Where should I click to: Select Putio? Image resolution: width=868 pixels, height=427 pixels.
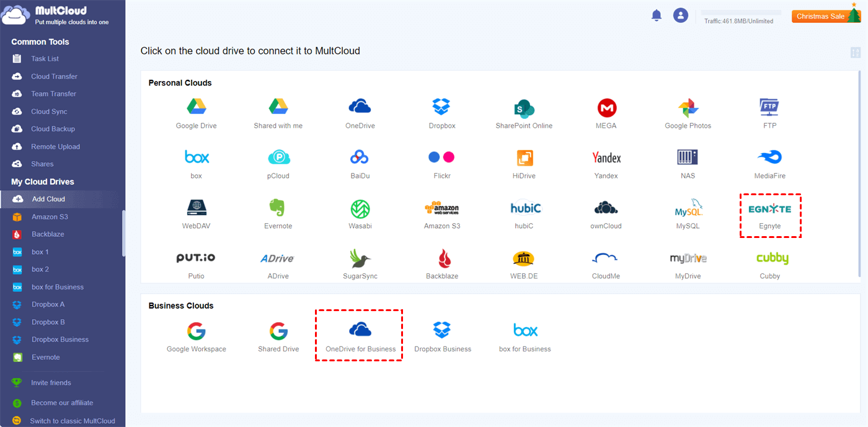196,264
